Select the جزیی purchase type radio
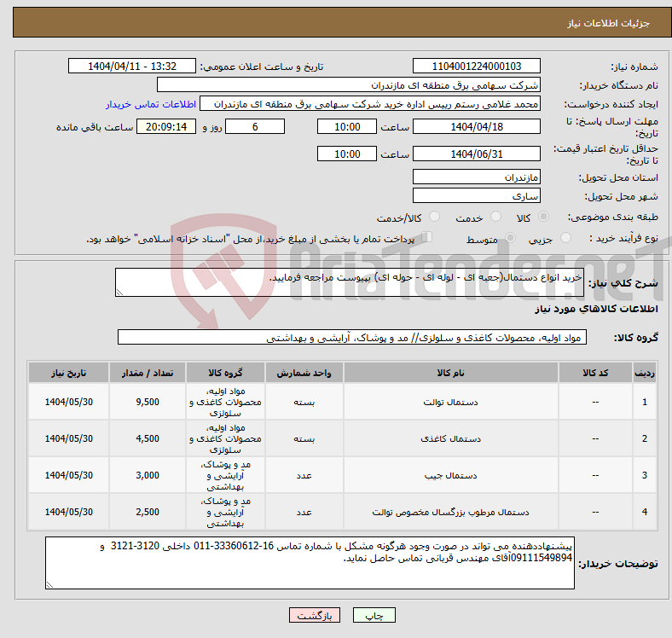672x638 pixels. click(565, 237)
